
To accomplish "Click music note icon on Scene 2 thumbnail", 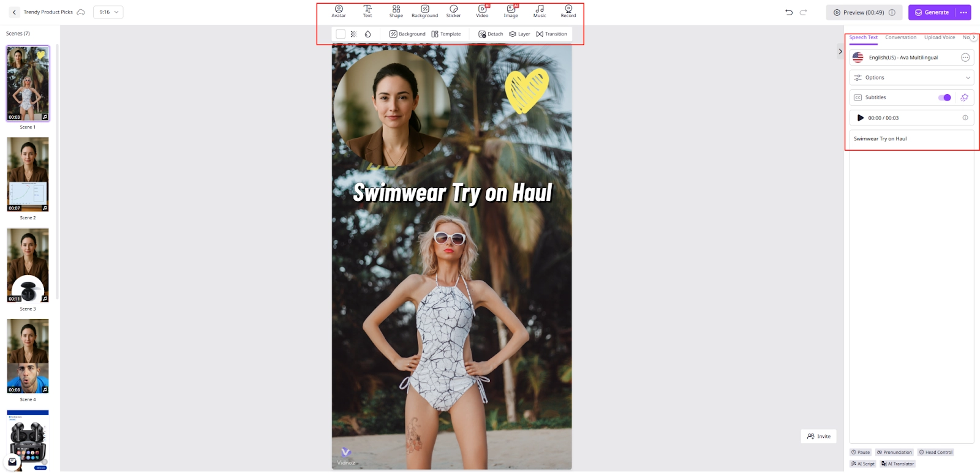I will click(45, 208).
